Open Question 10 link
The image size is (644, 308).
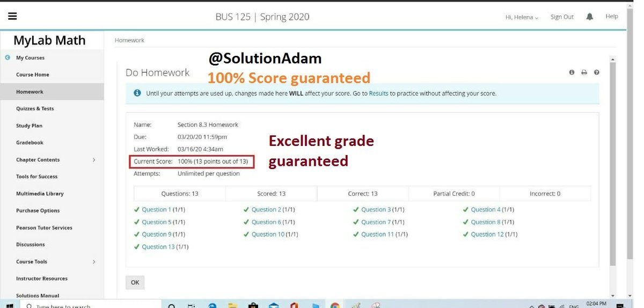pos(268,234)
